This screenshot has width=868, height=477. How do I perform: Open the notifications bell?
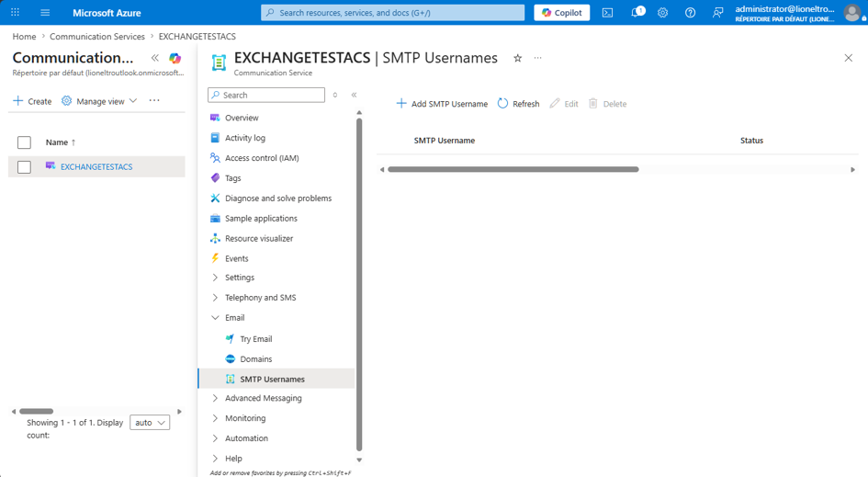point(637,12)
